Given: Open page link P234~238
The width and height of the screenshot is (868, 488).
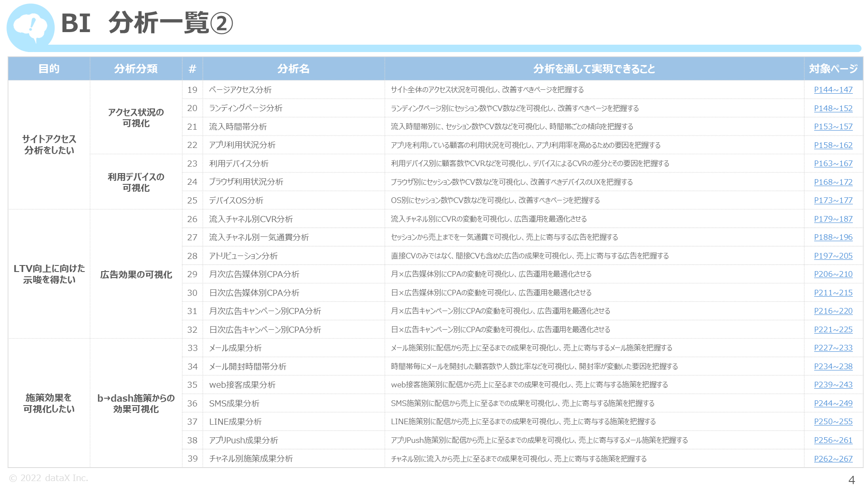Looking at the screenshot, I should (833, 367).
